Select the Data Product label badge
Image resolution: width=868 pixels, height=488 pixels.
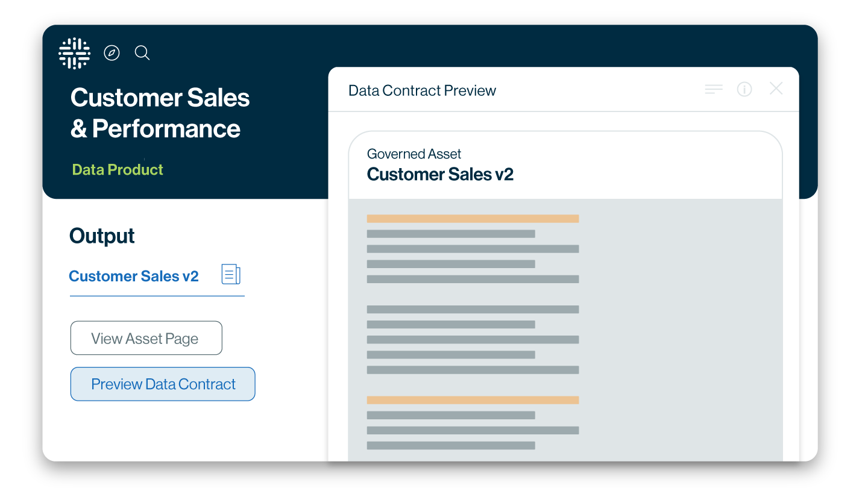(x=117, y=169)
